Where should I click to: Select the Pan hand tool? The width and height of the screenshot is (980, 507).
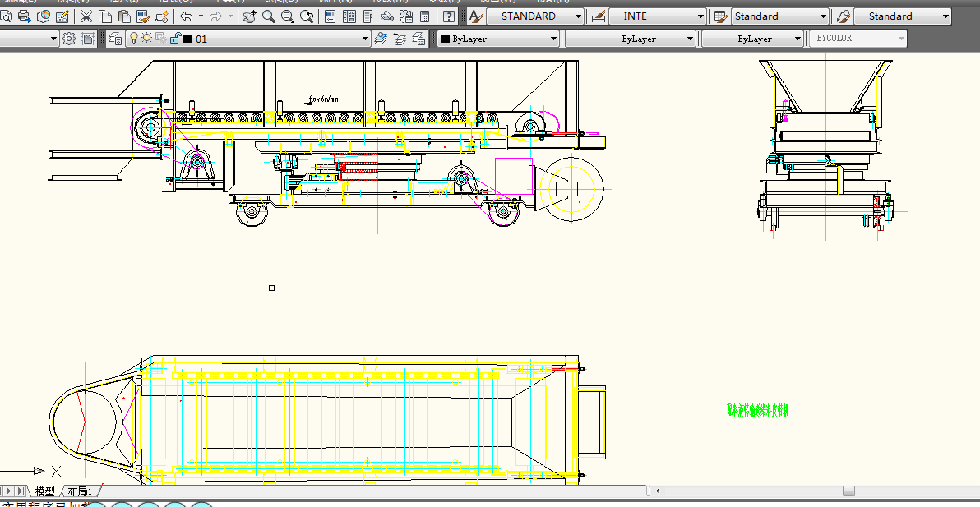click(250, 16)
